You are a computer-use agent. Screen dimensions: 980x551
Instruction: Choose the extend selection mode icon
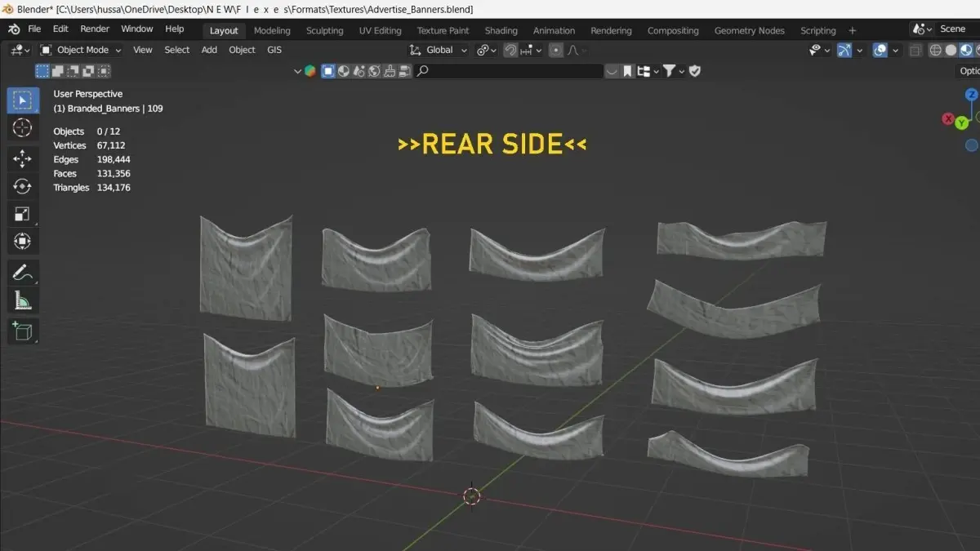(x=58, y=71)
